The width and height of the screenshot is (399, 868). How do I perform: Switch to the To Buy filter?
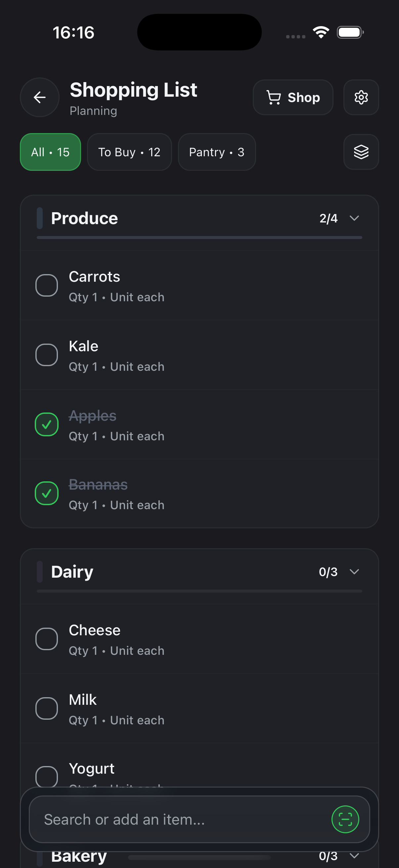(x=129, y=152)
